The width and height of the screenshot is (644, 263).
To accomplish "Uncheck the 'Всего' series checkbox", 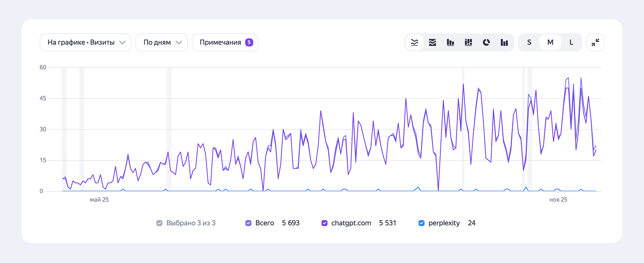I will [248, 223].
